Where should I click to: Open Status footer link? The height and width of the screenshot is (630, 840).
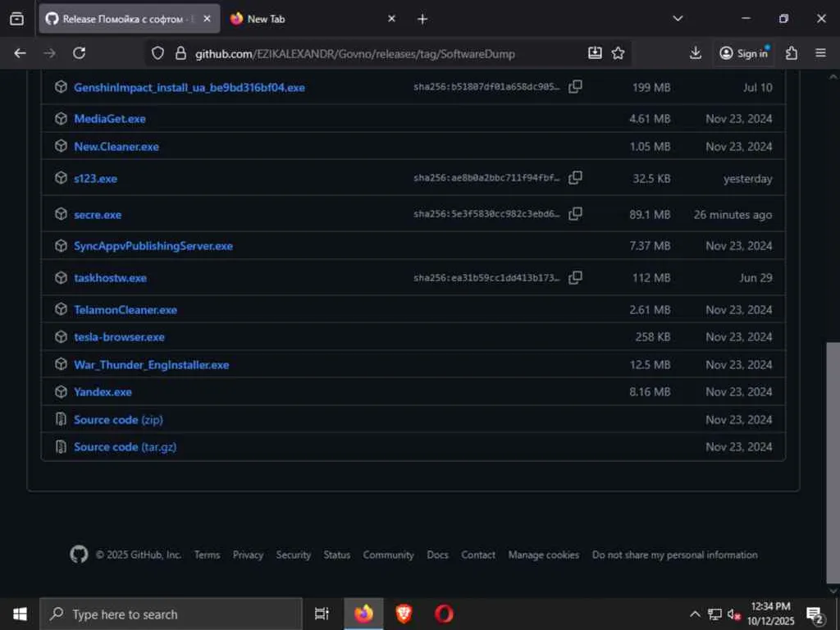pyautogui.click(x=336, y=555)
